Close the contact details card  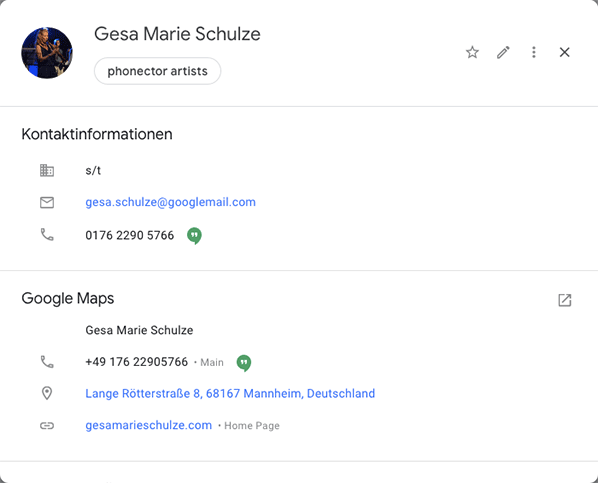564,52
